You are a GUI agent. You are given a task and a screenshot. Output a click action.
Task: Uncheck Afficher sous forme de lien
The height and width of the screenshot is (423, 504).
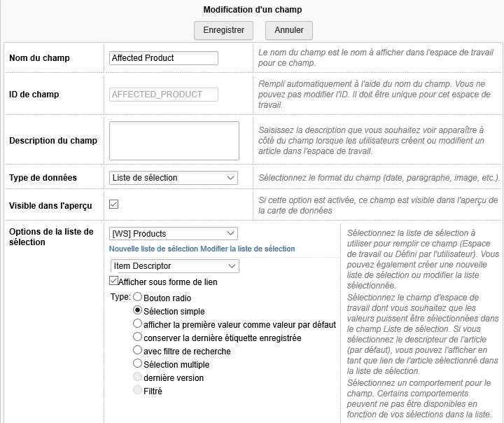pyautogui.click(x=114, y=282)
